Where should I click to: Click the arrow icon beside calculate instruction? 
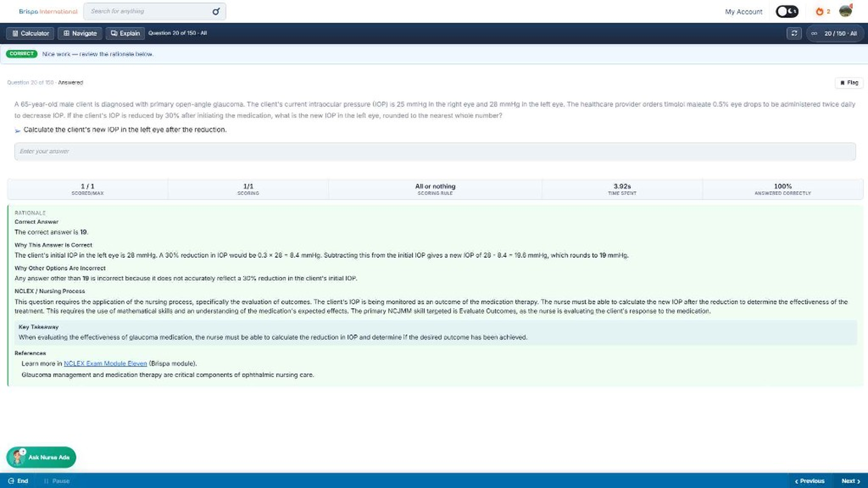point(17,130)
